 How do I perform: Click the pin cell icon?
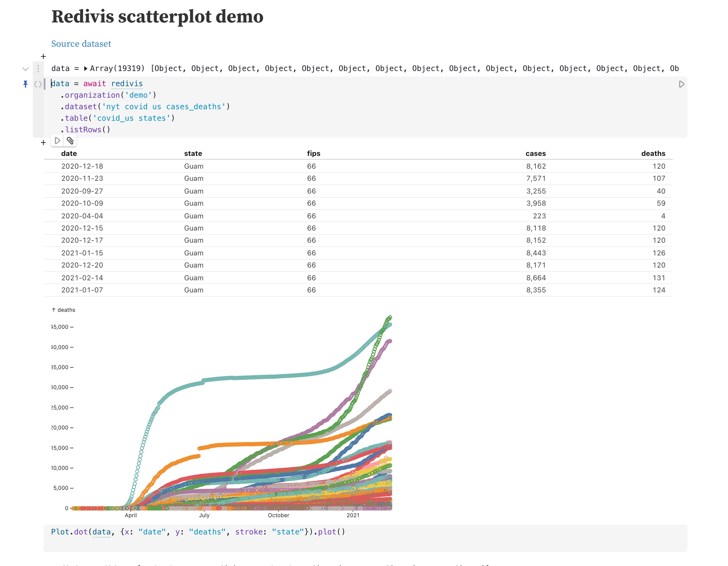point(25,84)
